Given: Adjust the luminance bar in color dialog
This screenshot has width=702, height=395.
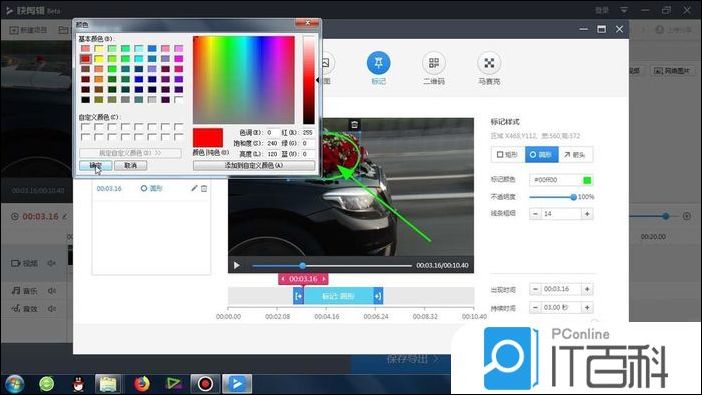Looking at the screenshot, I should pyautogui.click(x=308, y=80).
